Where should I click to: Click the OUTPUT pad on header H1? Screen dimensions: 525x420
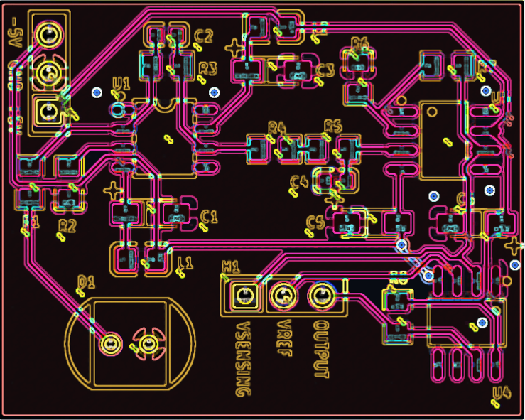tap(321, 295)
